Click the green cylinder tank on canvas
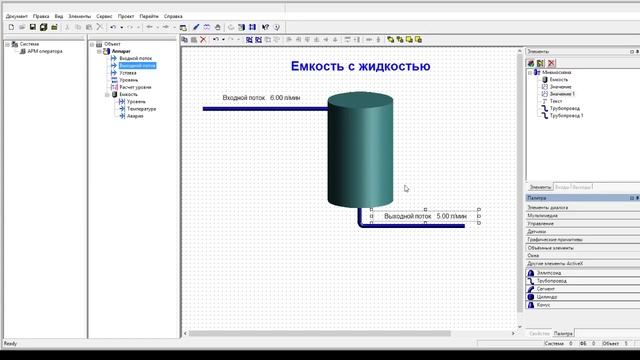The height and width of the screenshot is (360, 640). 360,149
